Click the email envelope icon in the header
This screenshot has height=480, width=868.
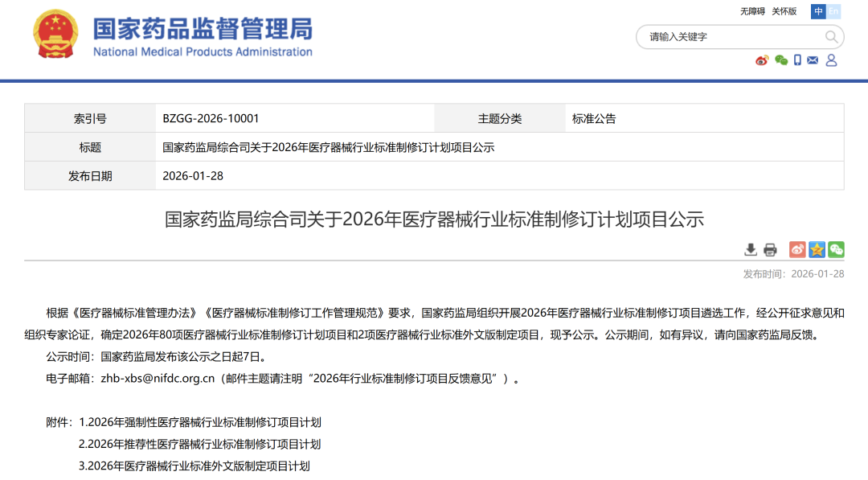tap(814, 60)
